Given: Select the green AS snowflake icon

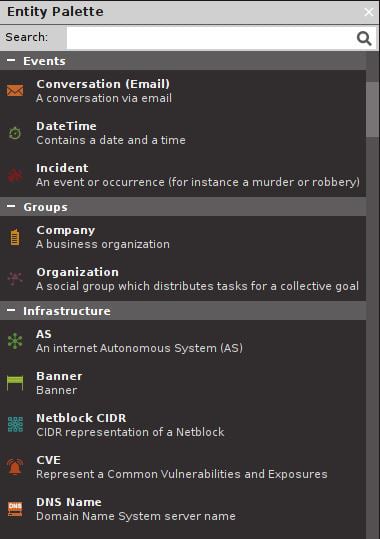Looking at the screenshot, I should click(x=15, y=341).
